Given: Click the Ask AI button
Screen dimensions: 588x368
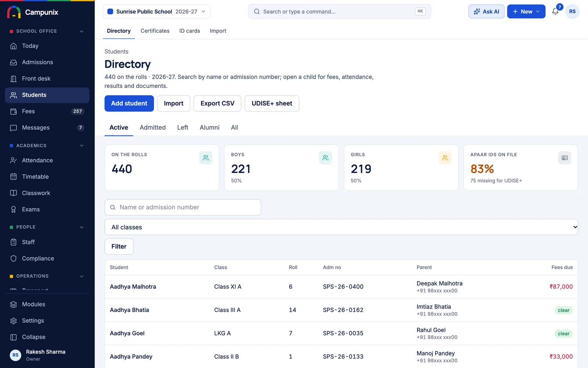Looking at the screenshot, I should [x=486, y=11].
